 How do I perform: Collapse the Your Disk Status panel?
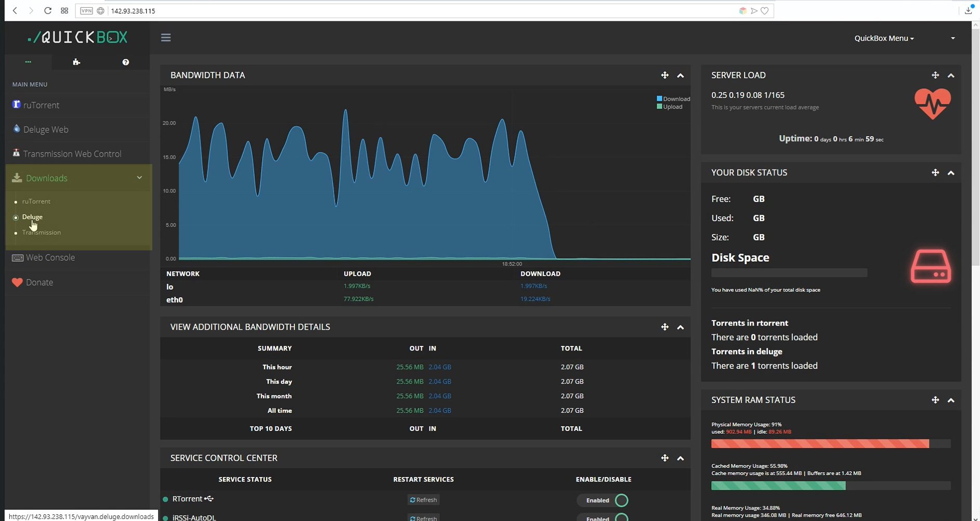coord(951,173)
